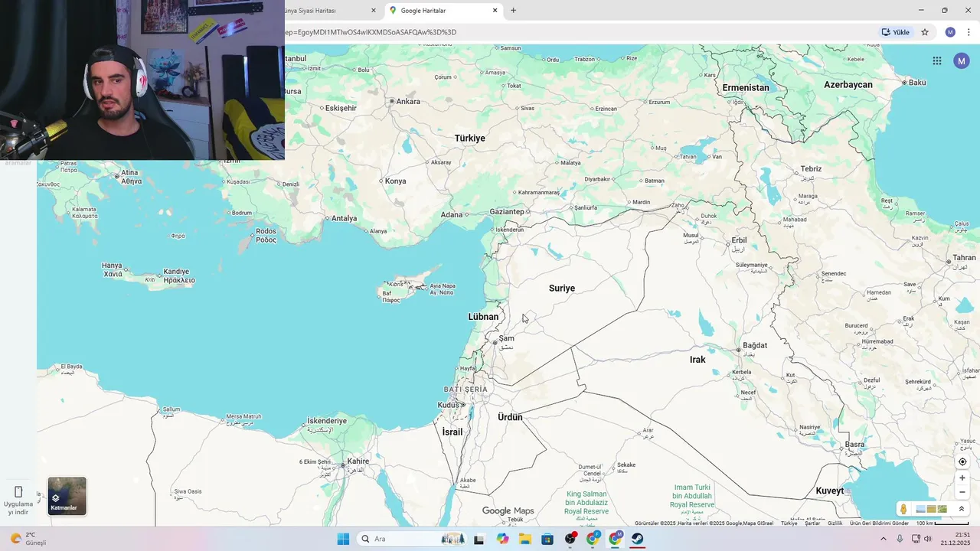
Task: Show hidden system tray icons
Action: pos(884,539)
